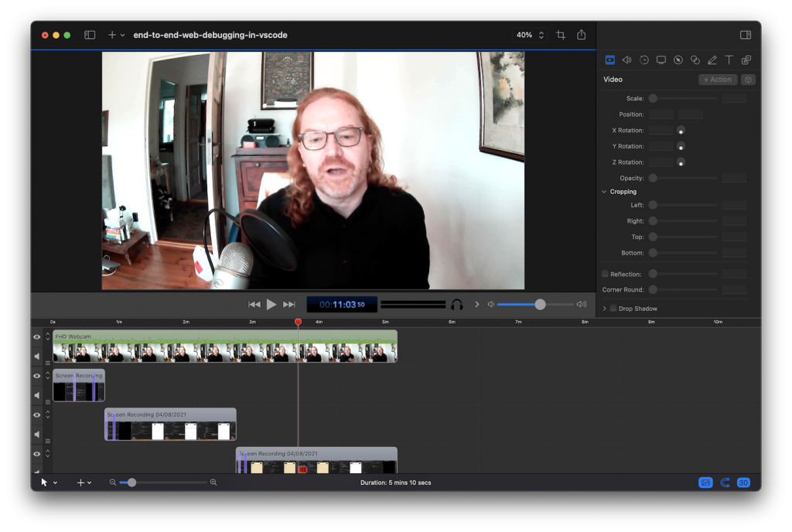
Task: Open the pointer tool selection dropdown
Action: click(x=49, y=483)
